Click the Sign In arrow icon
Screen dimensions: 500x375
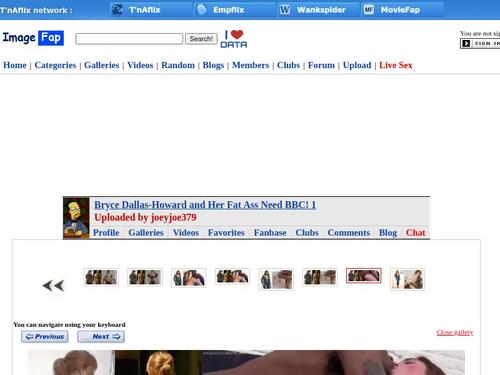tap(466, 43)
